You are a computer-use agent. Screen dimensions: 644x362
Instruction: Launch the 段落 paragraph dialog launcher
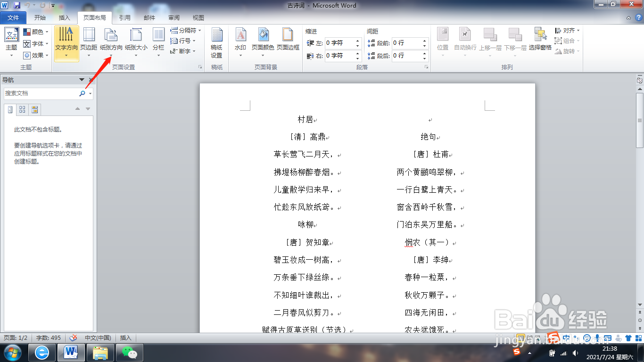click(426, 67)
